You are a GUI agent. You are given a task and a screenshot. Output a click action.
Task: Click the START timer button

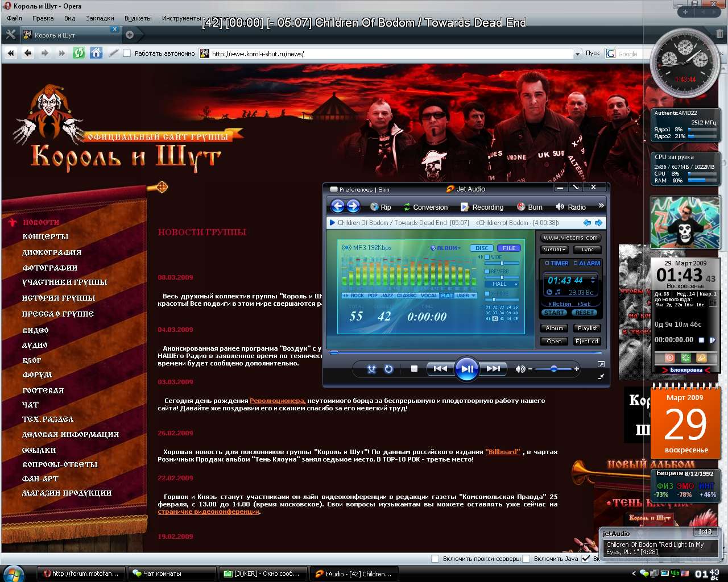coord(554,313)
